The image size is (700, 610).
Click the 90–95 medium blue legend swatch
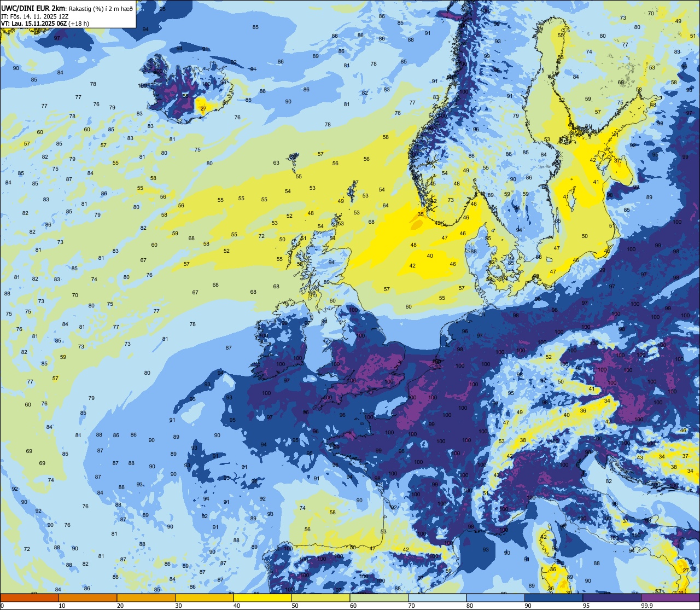553,597
